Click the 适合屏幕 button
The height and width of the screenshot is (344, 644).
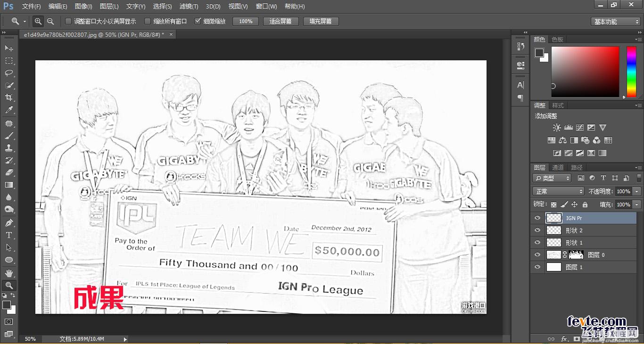pos(281,21)
